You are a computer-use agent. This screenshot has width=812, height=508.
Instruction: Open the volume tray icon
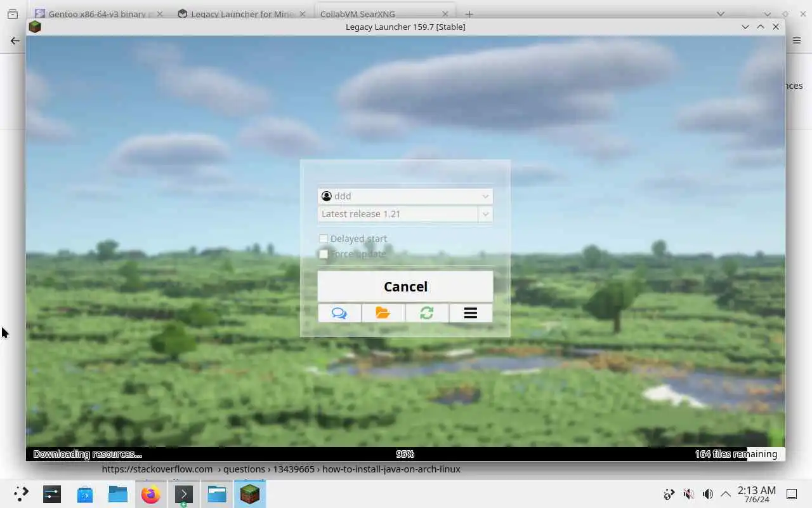[x=707, y=494]
